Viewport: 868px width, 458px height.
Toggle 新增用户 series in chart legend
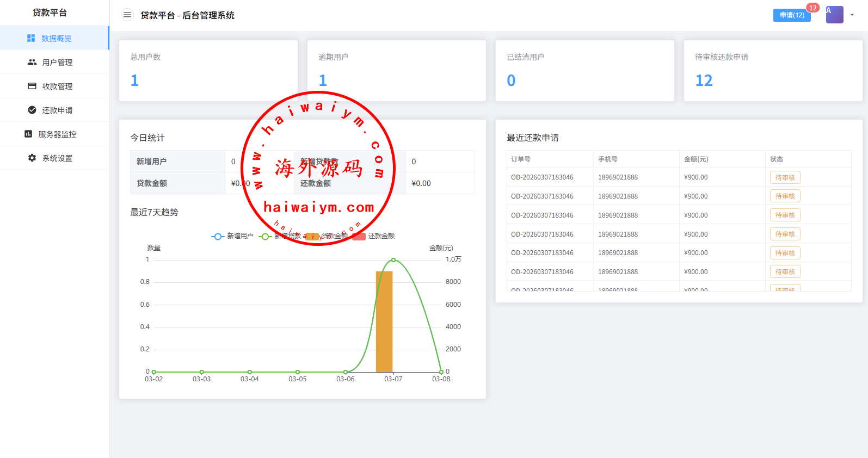pyautogui.click(x=232, y=236)
